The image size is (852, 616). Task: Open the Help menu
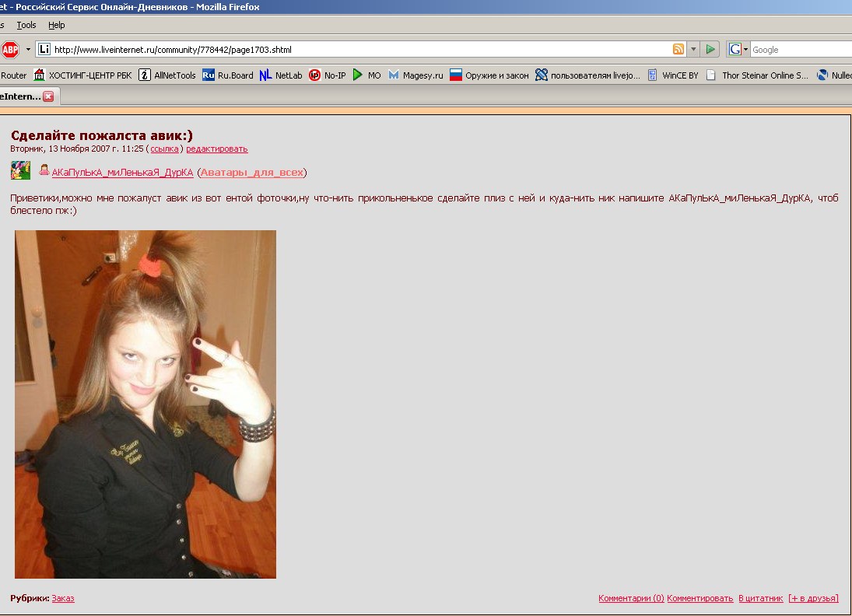tap(57, 25)
